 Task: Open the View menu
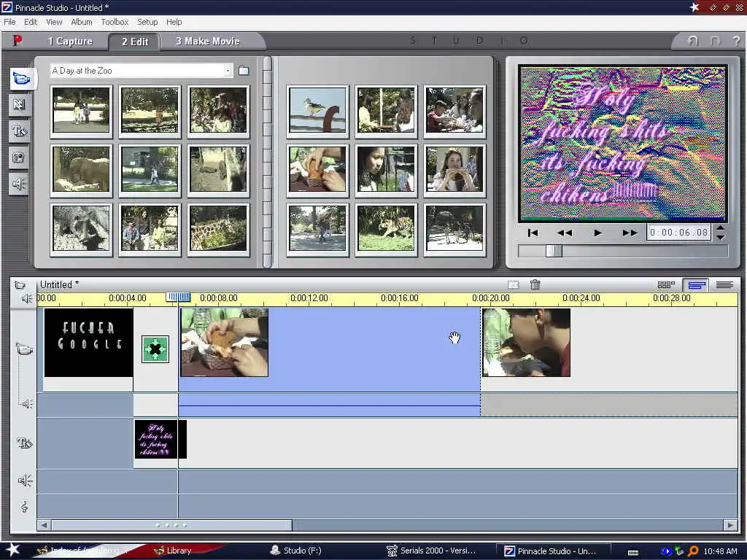pyautogui.click(x=54, y=22)
